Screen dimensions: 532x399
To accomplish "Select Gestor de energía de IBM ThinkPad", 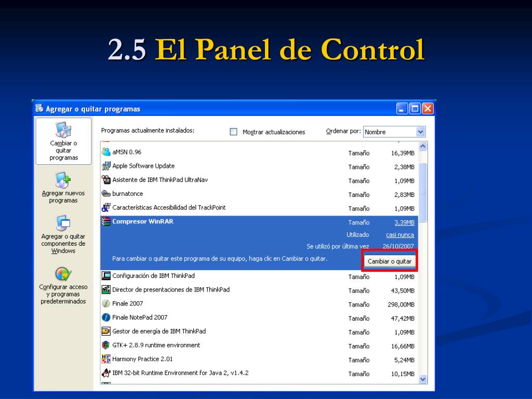I will 159,331.
